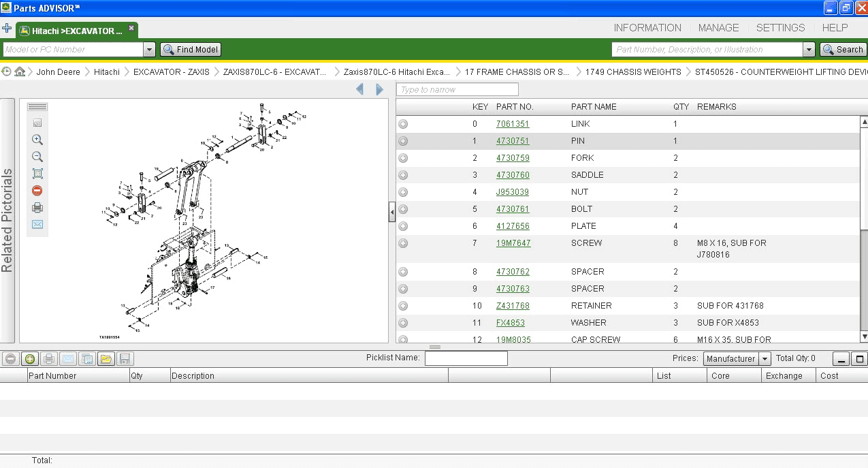This screenshot has width=868, height=468.
Task: Open part number link 7061351
Action: point(513,124)
